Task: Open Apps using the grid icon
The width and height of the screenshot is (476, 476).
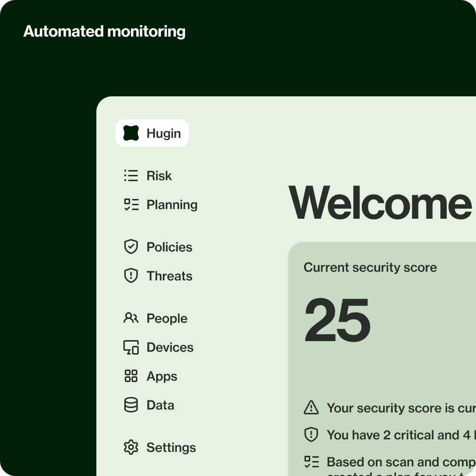Action: (x=131, y=376)
